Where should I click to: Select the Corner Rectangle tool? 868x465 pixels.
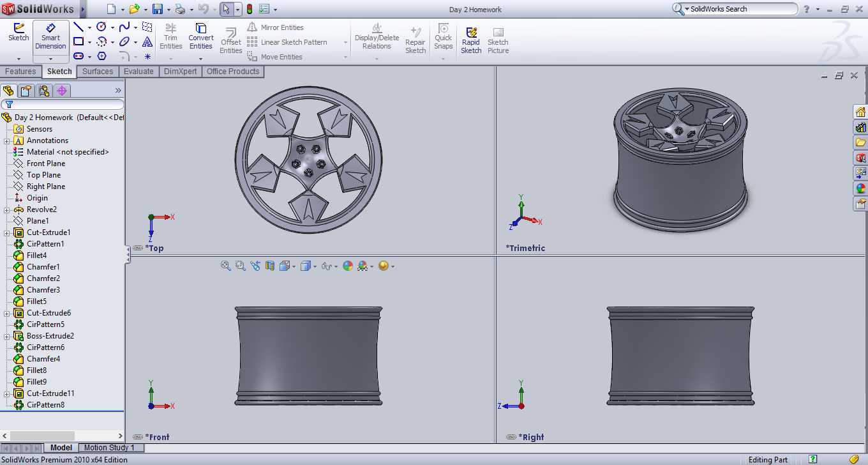(x=78, y=42)
